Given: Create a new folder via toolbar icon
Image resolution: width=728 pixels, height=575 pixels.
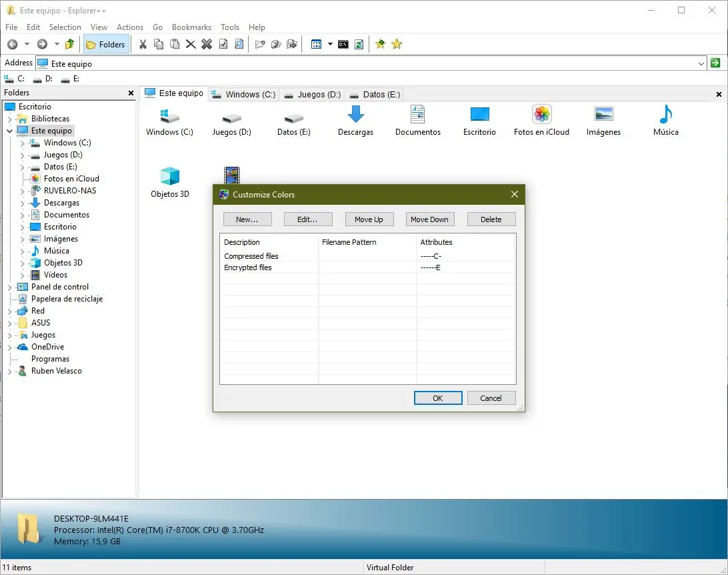Looking at the screenshot, I should point(260,44).
